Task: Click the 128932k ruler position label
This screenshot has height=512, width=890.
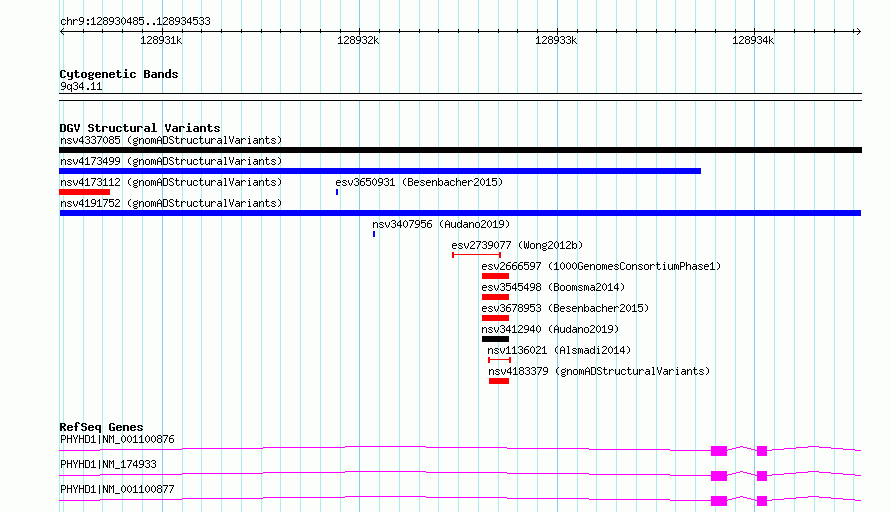Action: 358,40
